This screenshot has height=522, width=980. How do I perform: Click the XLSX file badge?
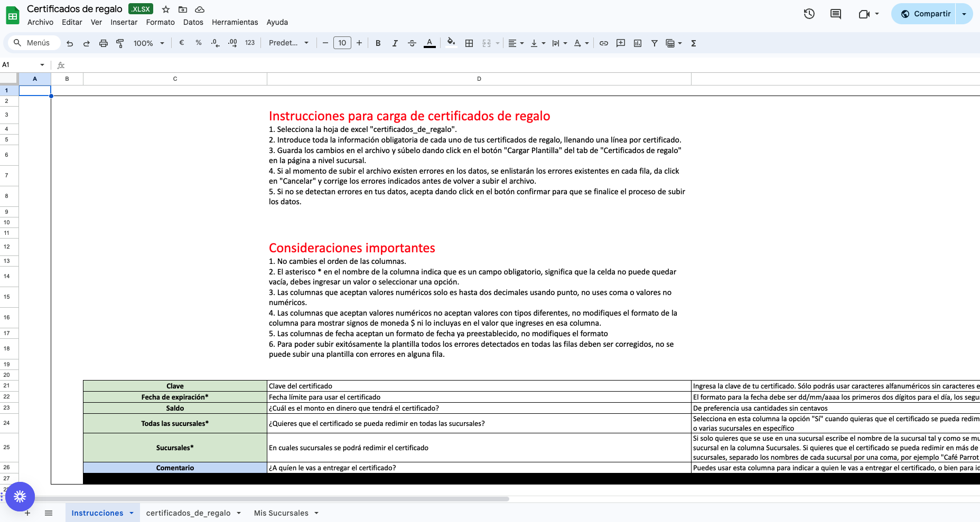tap(141, 9)
